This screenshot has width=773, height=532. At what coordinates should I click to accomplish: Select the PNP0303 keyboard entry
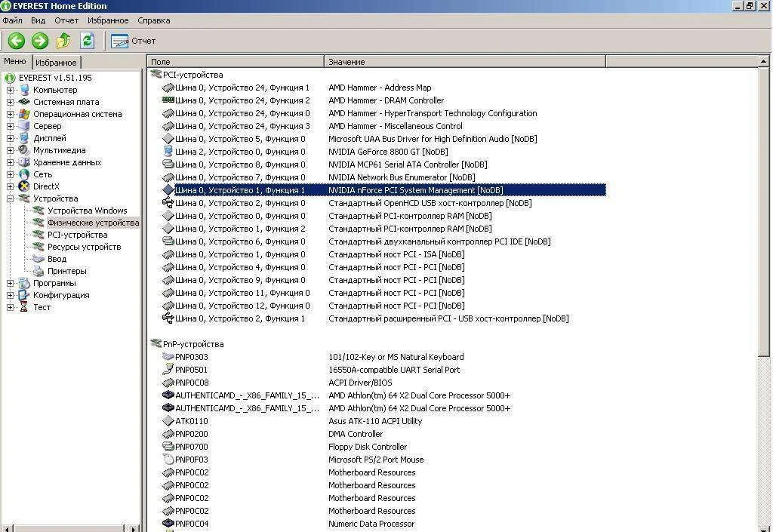tap(384, 357)
